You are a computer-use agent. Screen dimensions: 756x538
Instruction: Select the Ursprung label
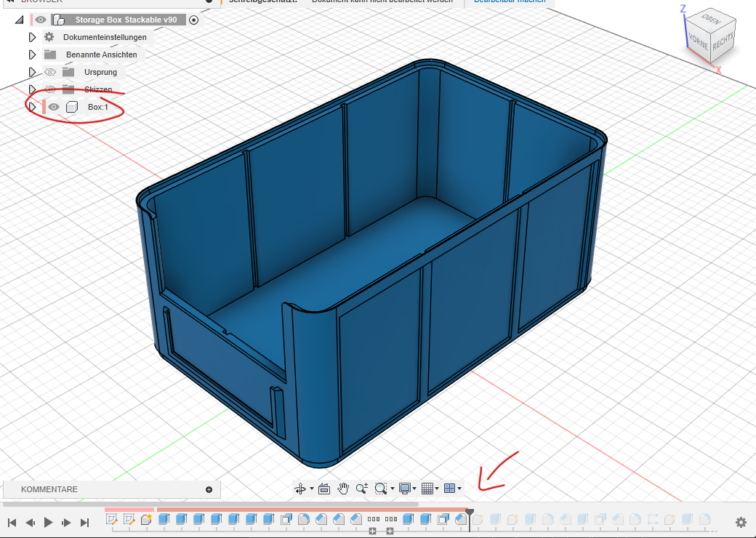click(x=100, y=72)
